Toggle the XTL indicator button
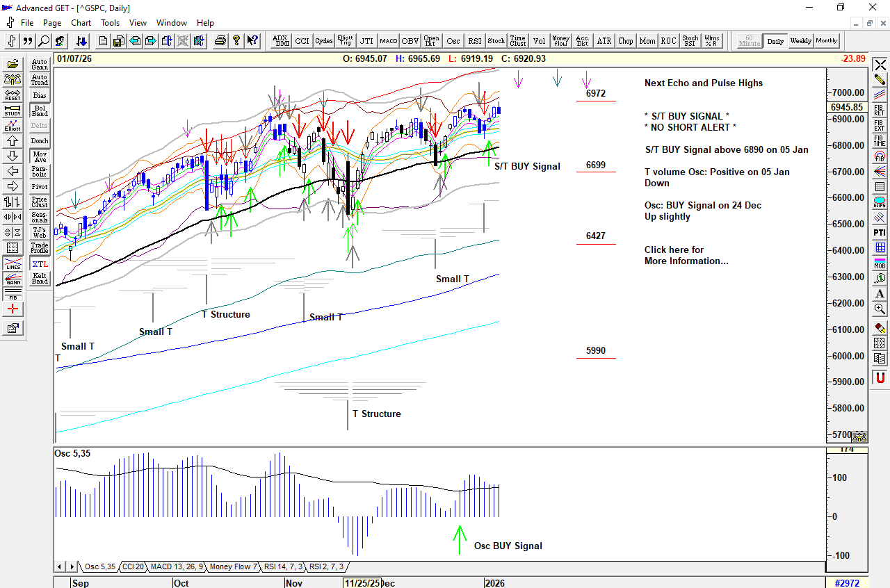 click(x=40, y=264)
